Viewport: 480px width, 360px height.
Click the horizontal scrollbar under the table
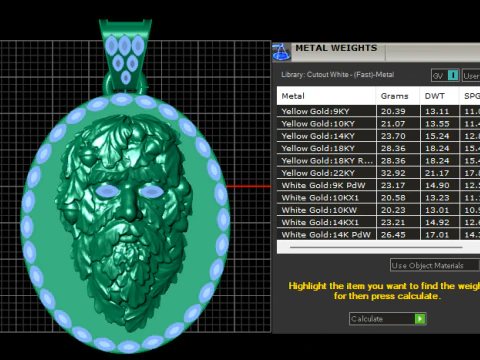376,247
